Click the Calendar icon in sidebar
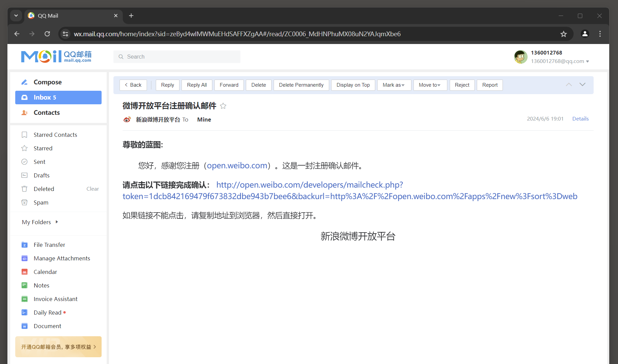The height and width of the screenshot is (364, 618). 24,272
